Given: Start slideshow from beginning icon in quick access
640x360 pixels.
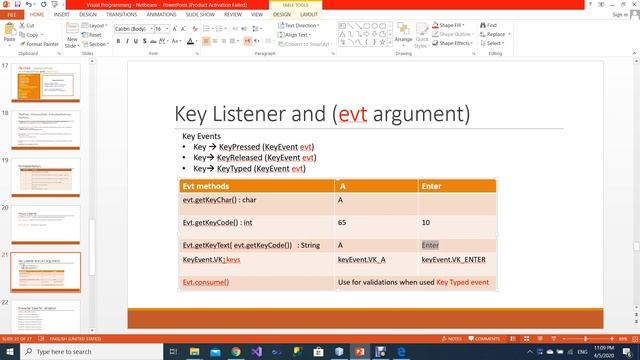Looking at the screenshot, I should point(54,4).
